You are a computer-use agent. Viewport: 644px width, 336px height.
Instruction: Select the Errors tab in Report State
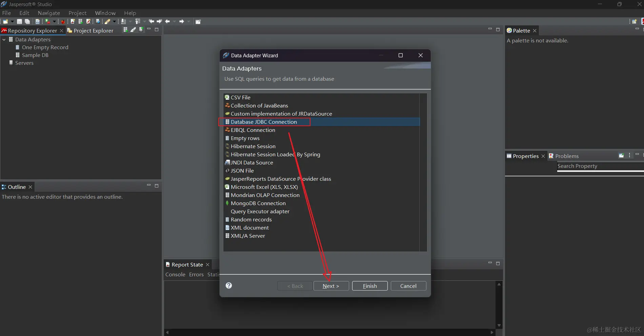(196, 274)
